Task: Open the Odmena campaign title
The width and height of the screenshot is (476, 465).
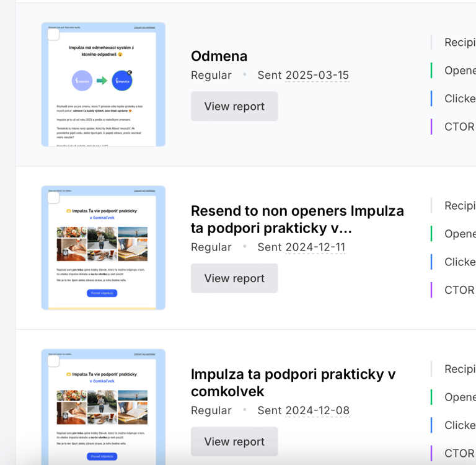Action: [219, 56]
